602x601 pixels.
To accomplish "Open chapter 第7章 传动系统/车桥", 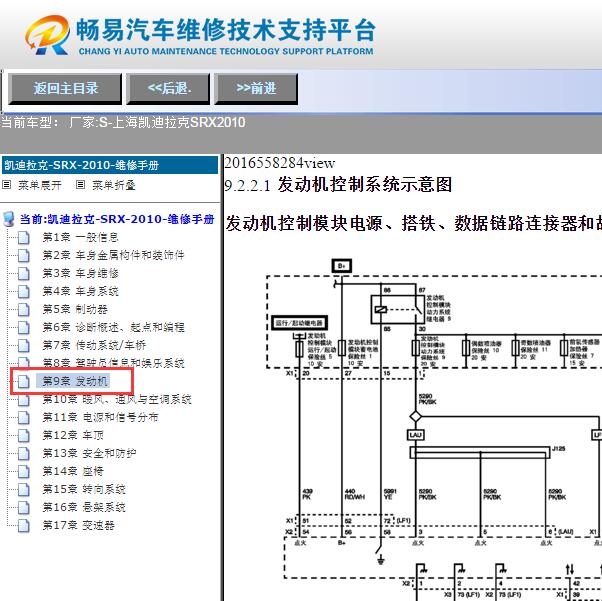I will (94, 345).
